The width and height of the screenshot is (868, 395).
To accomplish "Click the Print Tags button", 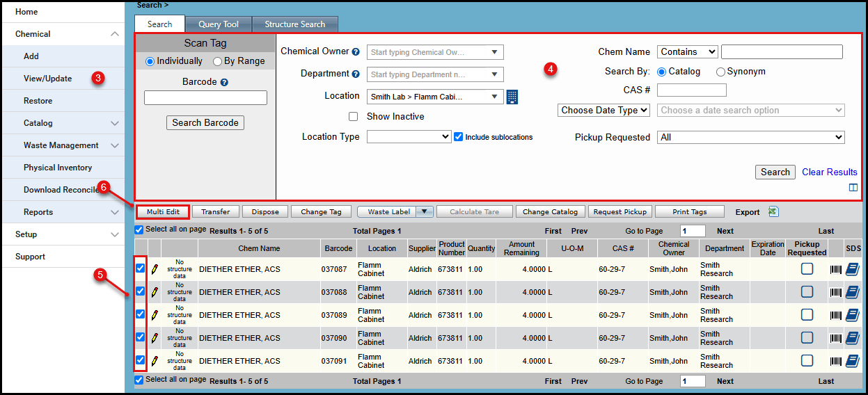I will pyautogui.click(x=689, y=212).
